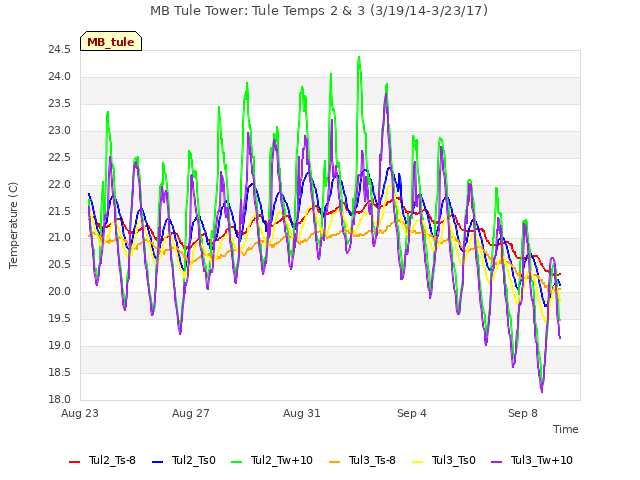Click the 20.5 y-axis tick label
The height and width of the screenshot is (480, 640).
pos(60,264)
